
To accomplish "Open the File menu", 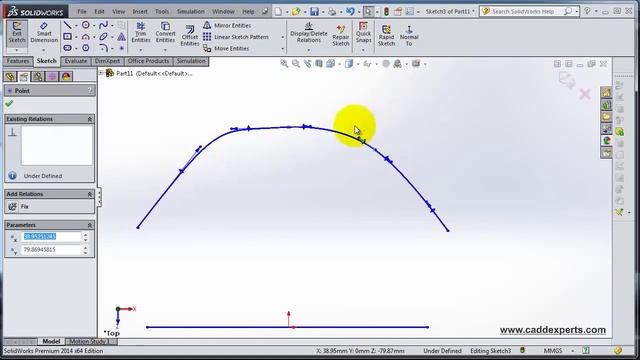I will coord(82,11).
